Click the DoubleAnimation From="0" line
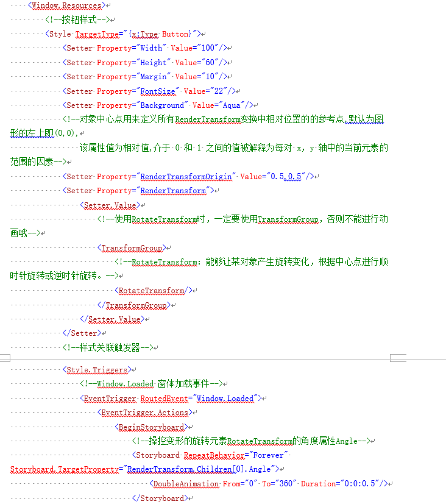This screenshot has height=504, width=446. 269,484
